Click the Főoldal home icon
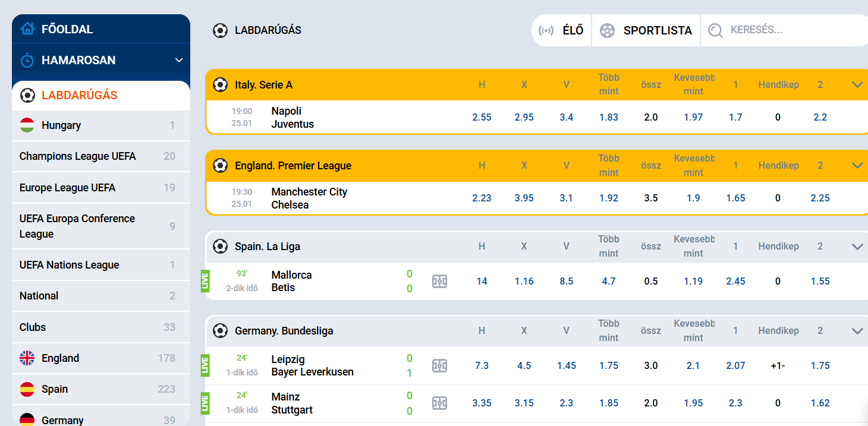Screen dimensions: 868x426 (x=27, y=29)
